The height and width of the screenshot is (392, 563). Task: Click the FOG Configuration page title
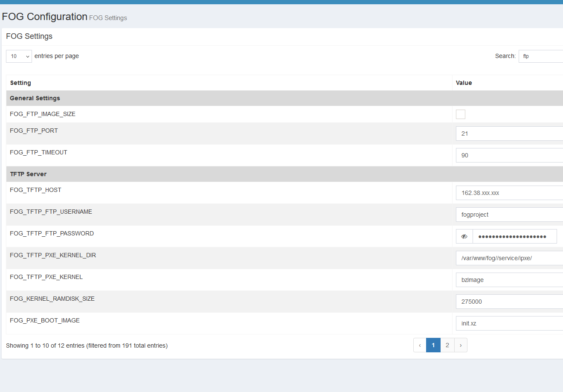coord(44,17)
